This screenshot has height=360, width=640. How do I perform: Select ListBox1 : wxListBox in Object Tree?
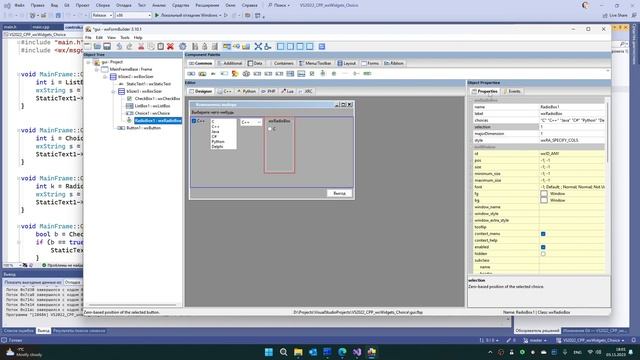pyautogui.click(x=152, y=106)
